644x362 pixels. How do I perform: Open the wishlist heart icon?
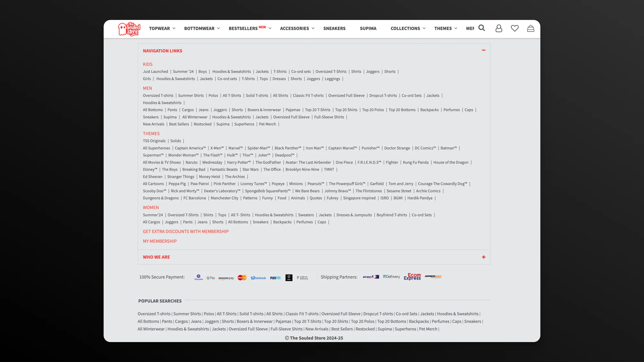[515, 28]
